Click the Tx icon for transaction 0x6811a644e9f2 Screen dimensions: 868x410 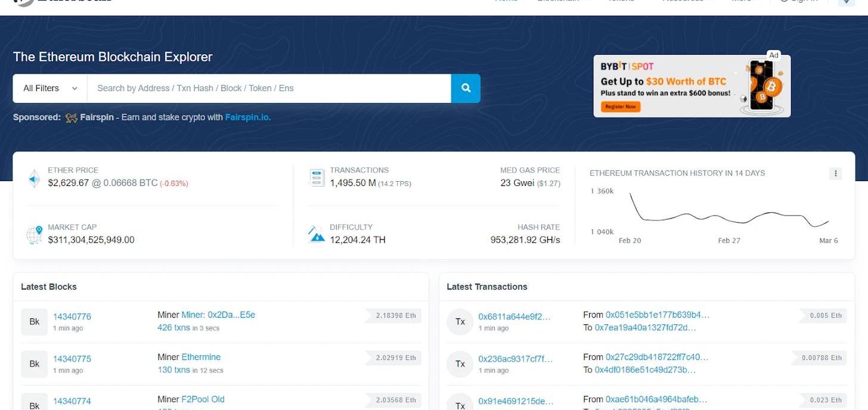(460, 322)
